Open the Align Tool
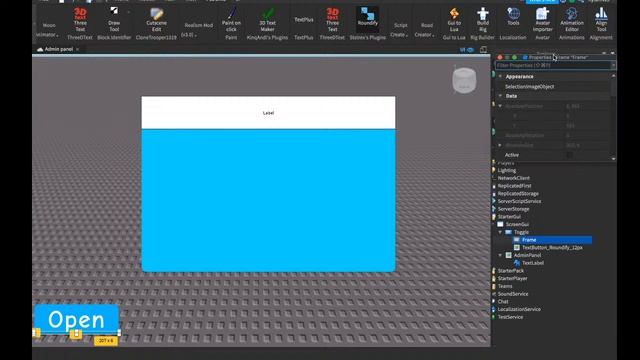Image resolution: width=640 pixels, height=360 pixels. [x=601, y=20]
